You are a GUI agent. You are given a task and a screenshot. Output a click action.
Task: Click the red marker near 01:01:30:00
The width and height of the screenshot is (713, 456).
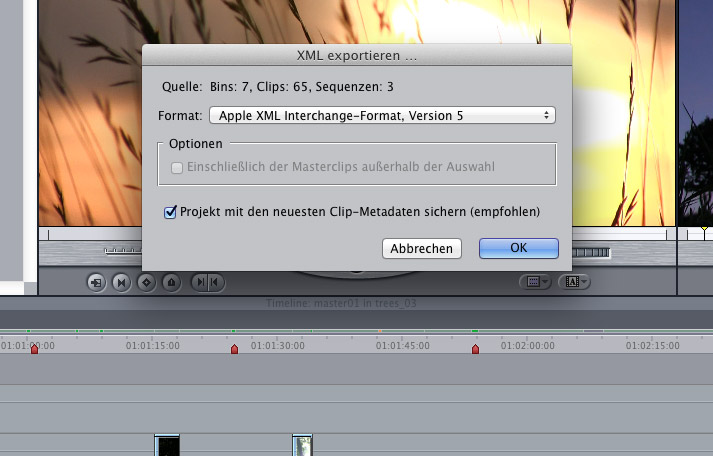point(235,349)
